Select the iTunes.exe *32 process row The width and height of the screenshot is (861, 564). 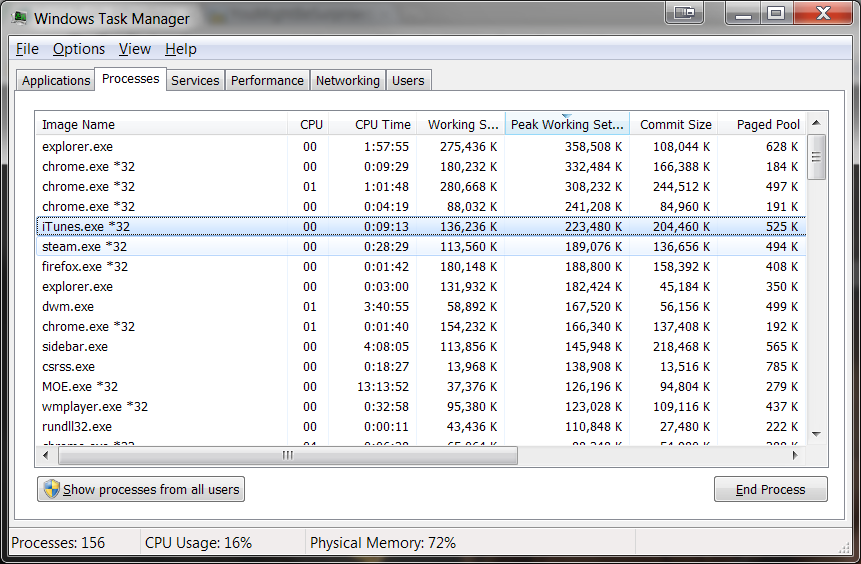click(421, 226)
